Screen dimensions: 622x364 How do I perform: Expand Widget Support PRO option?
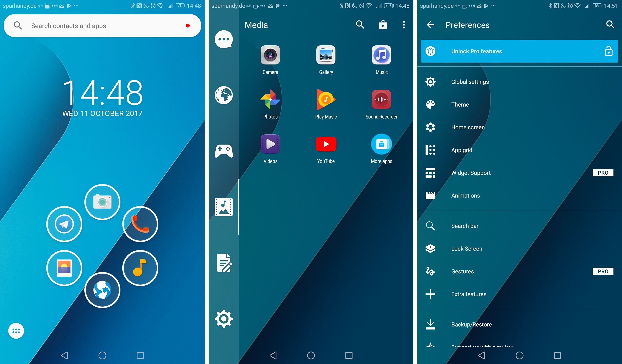pyautogui.click(x=519, y=173)
